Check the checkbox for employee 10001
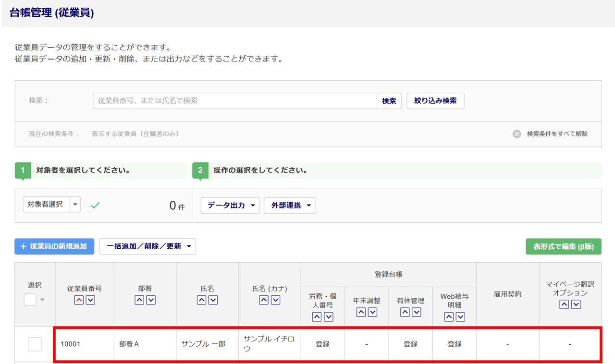This screenshot has width=615, height=364. click(x=35, y=344)
